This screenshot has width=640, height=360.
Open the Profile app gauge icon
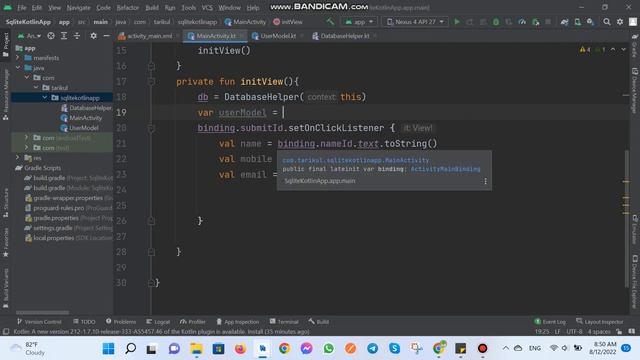(522, 22)
